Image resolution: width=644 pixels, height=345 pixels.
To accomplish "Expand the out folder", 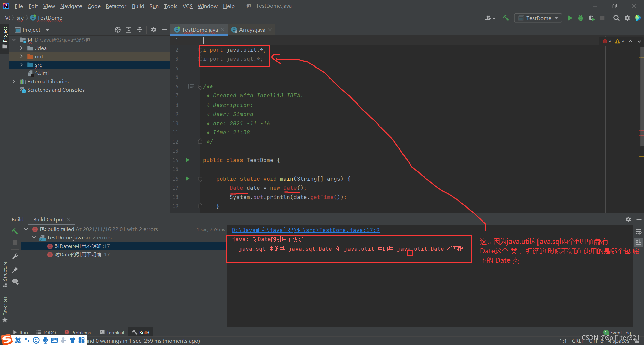I will (x=21, y=56).
